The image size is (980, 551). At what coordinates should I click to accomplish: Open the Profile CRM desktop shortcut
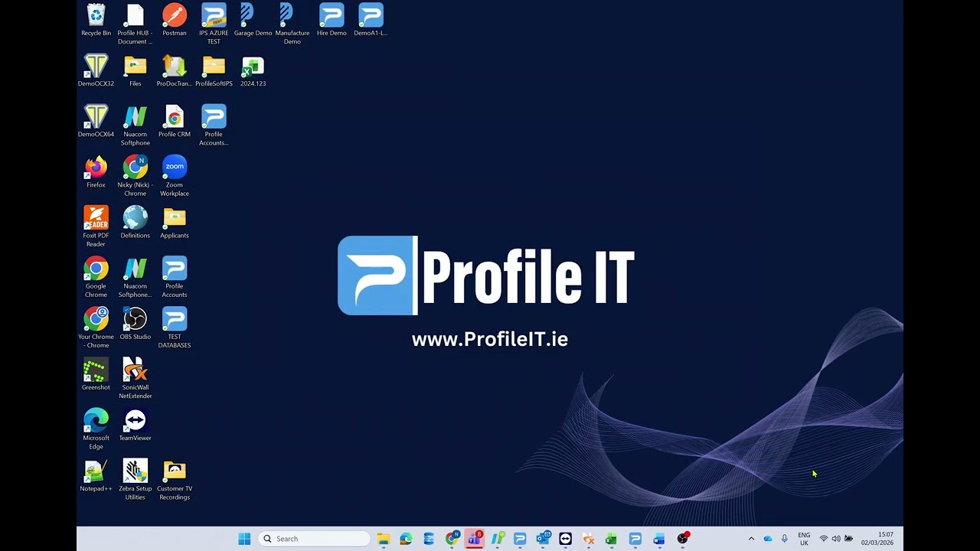(175, 121)
